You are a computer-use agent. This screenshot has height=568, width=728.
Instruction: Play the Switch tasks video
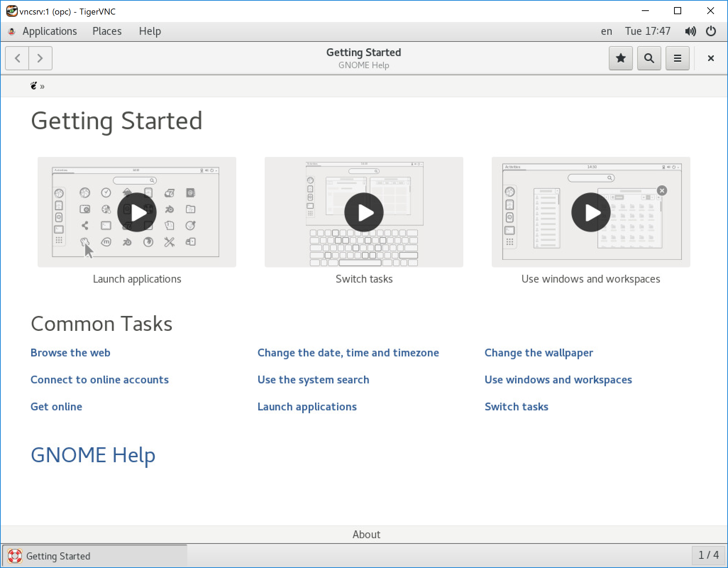click(x=364, y=212)
